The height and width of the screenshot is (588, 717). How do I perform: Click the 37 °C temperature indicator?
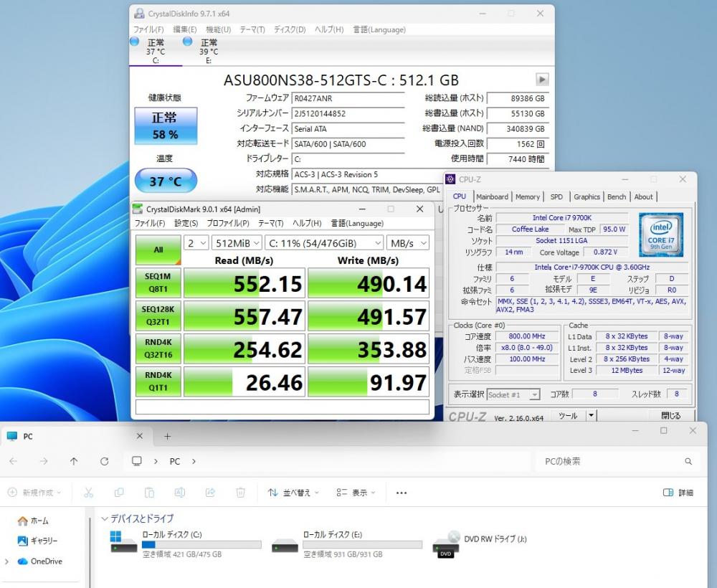click(166, 181)
